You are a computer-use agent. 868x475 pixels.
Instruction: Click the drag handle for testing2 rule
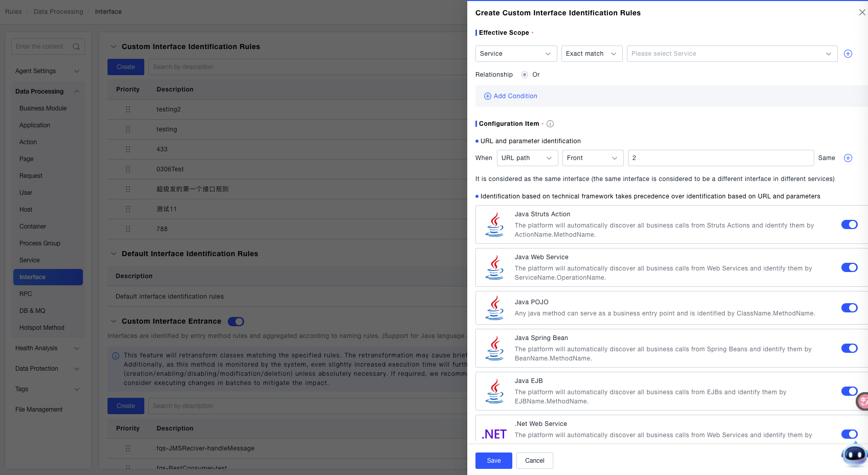pos(128,109)
